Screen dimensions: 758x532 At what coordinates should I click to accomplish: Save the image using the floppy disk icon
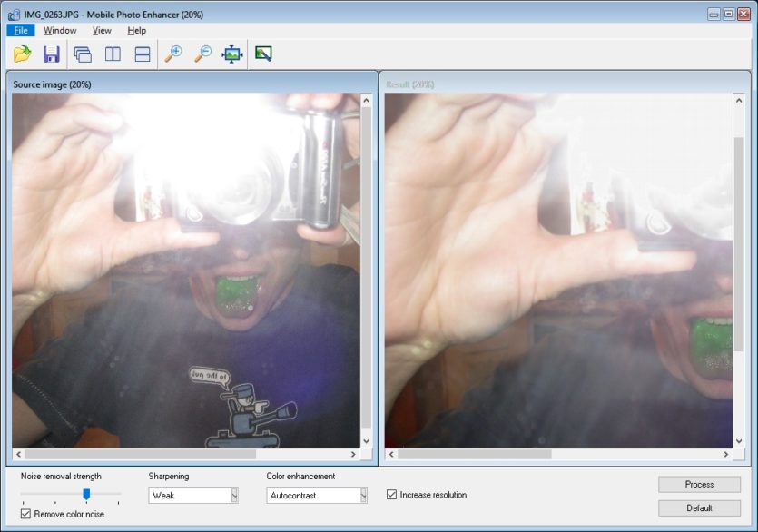(51, 54)
